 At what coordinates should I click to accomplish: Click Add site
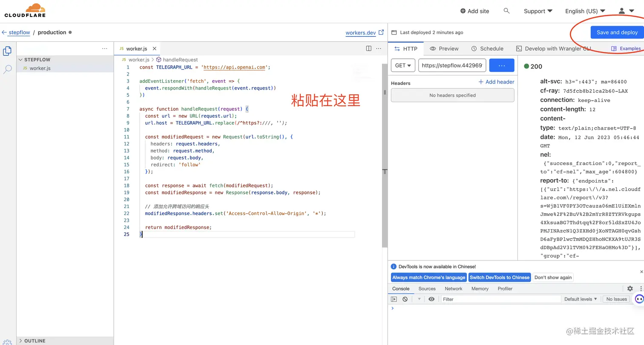[474, 11]
